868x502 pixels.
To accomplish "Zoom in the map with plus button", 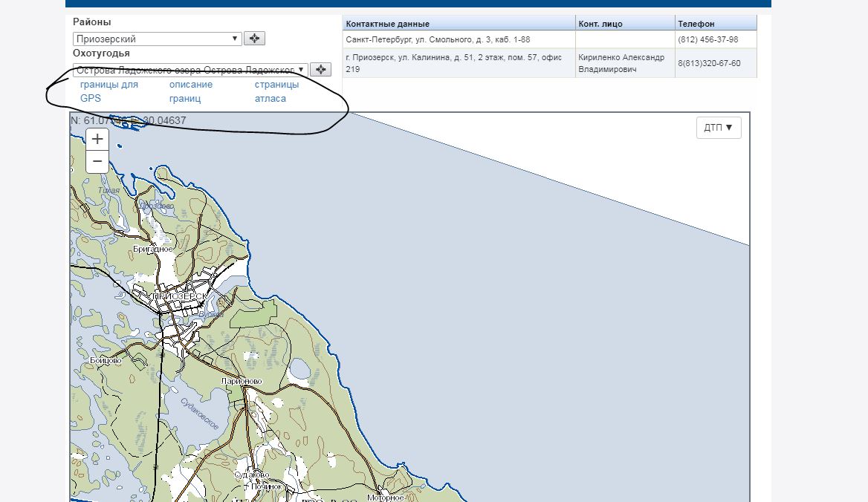I will (x=97, y=139).
